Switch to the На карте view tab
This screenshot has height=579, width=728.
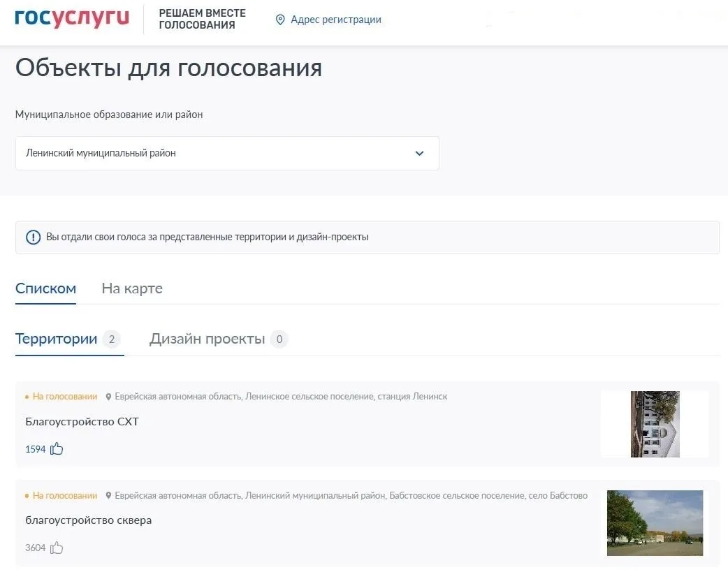(x=132, y=288)
